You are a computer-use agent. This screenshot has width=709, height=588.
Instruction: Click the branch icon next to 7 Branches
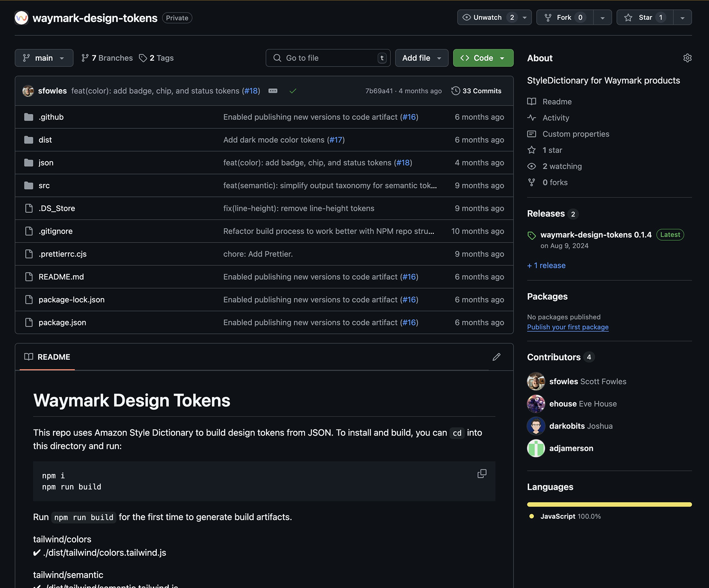point(85,58)
